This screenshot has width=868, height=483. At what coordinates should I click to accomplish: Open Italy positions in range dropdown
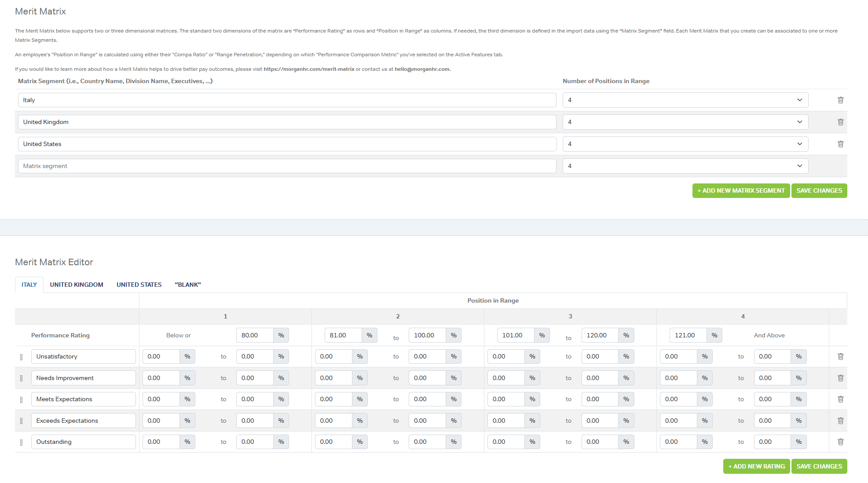tap(685, 100)
